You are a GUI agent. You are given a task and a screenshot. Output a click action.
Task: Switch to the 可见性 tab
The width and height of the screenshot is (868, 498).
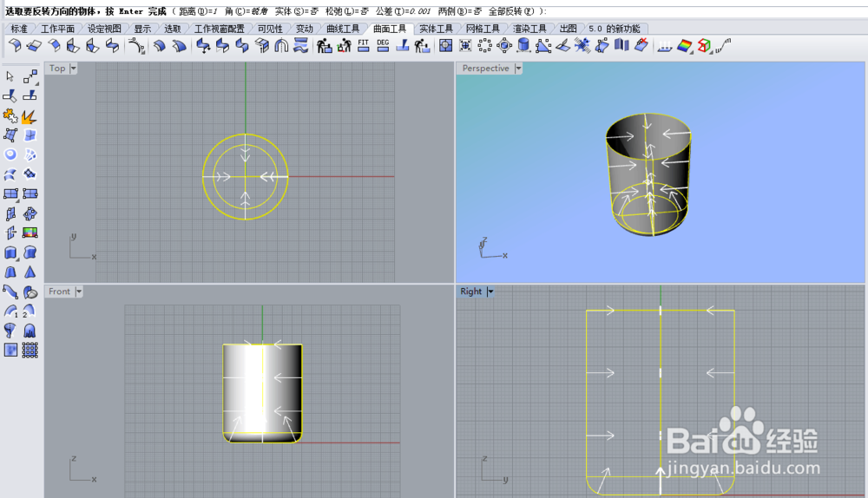(x=270, y=29)
